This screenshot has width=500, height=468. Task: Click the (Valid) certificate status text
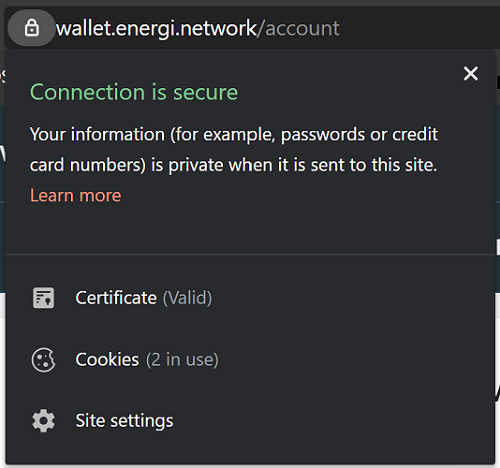coord(187,298)
